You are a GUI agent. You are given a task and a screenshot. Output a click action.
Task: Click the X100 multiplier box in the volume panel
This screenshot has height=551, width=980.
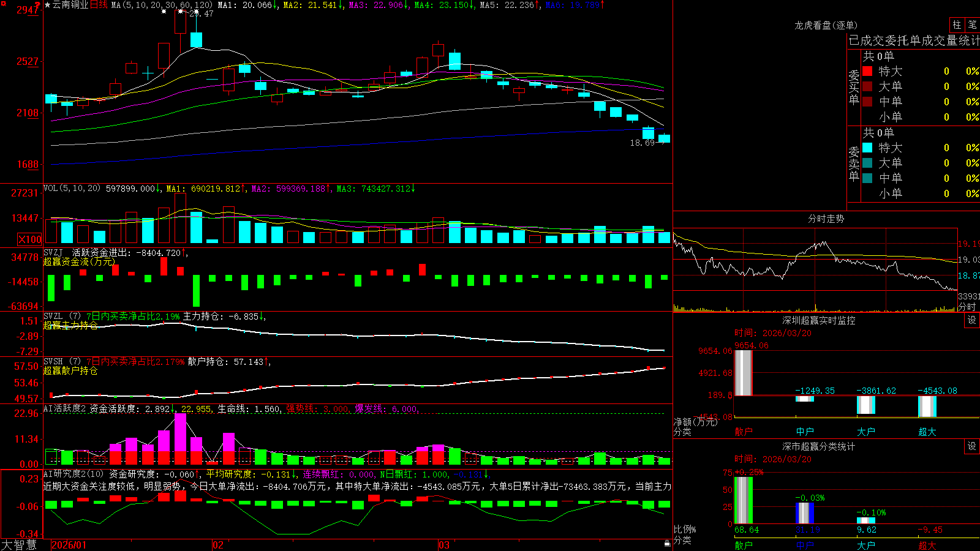pos(30,239)
